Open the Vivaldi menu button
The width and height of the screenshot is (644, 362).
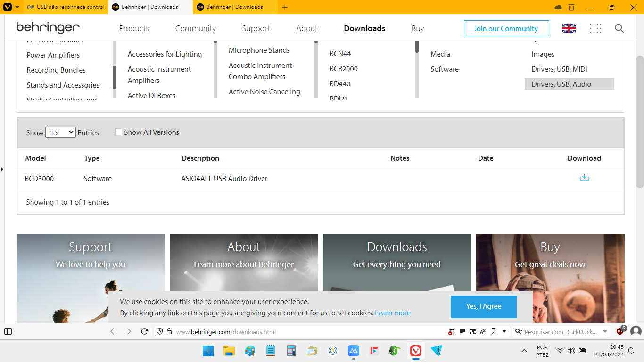[x=8, y=7]
